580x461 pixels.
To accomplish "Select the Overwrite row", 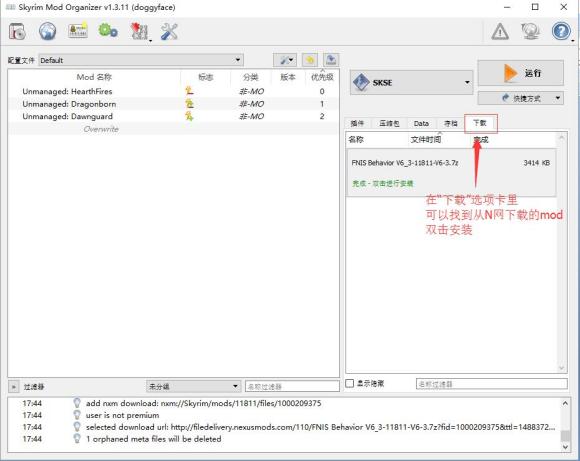I will pyautogui.click(x=173, y=129).
